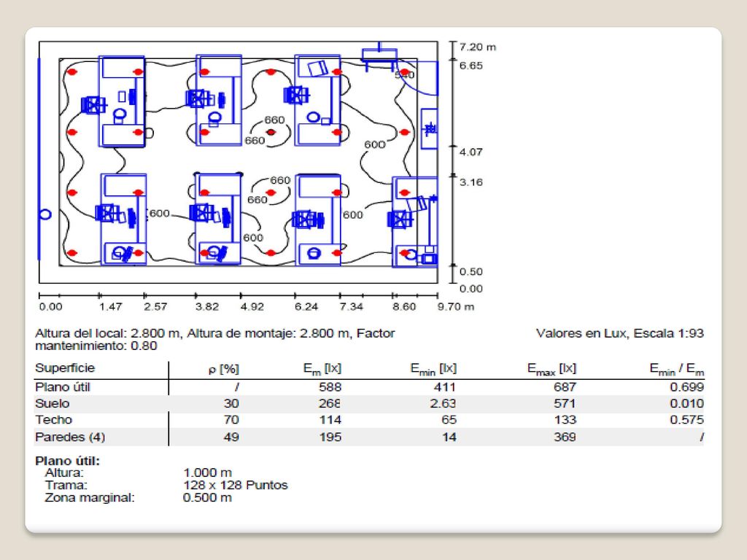Viewport: 747px width, 560px height.
Task: Click the 70 reflectance value for Techo
Action: [x=231, y=419]
